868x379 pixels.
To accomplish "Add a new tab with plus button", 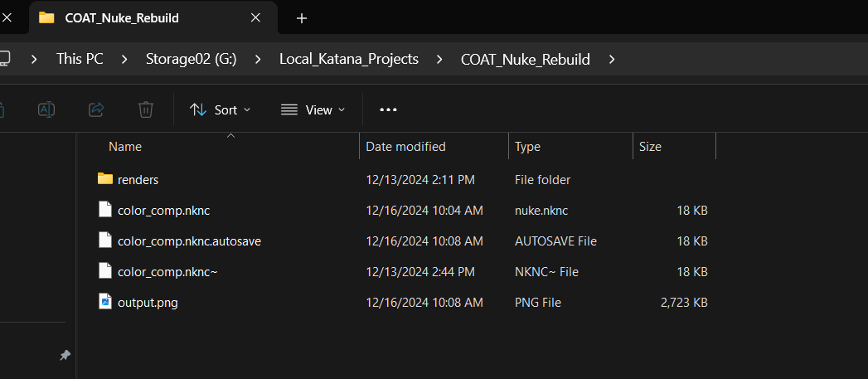I will pos(302,17).
